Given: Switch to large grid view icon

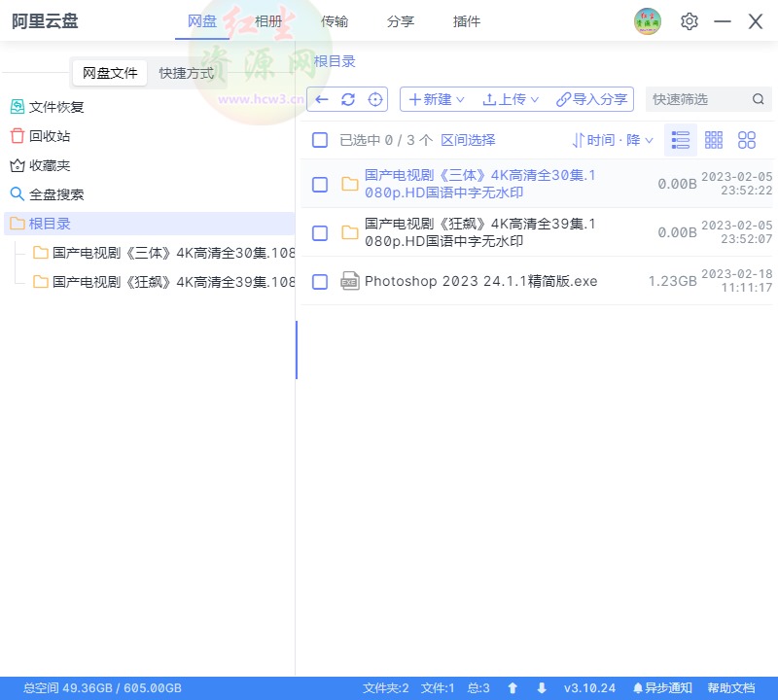Looking at the screenshot, I should pyautogui.click(x=747, y=140).
